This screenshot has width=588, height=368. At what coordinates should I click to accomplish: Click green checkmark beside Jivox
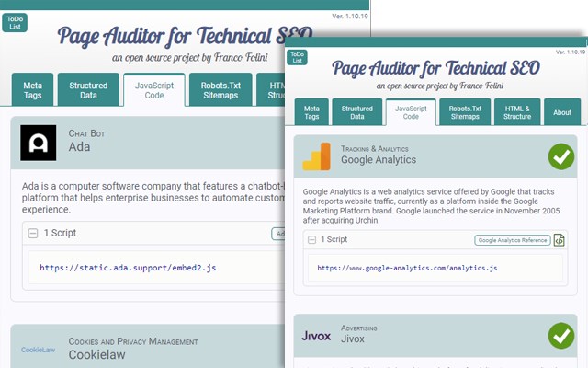click(x=561, y=336)
